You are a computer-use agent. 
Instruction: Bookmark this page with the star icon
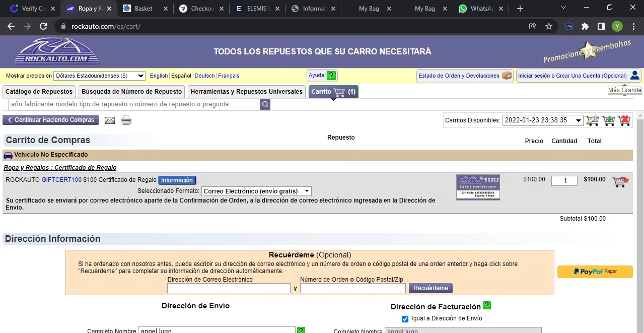[x=549, y=26]
